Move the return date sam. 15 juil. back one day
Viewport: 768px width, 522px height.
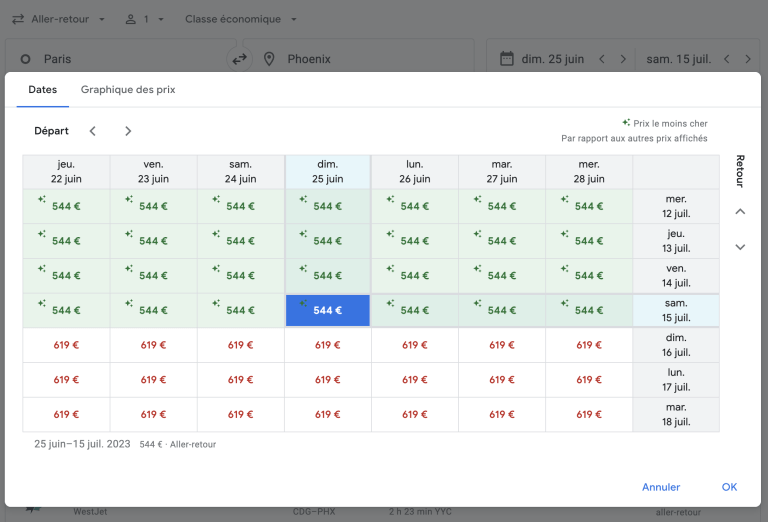click(727, 59)
